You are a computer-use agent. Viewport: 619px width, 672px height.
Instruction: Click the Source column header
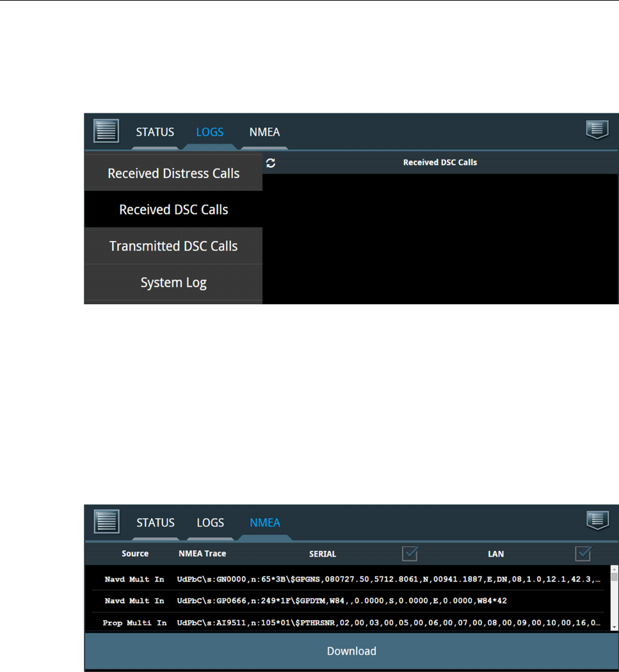pos(135,553)
